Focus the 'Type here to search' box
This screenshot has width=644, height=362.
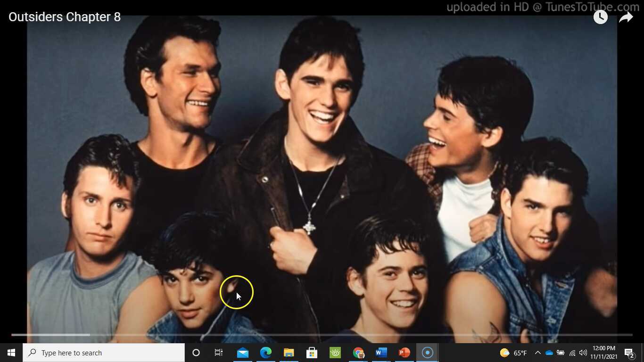(x=104, y=353)
